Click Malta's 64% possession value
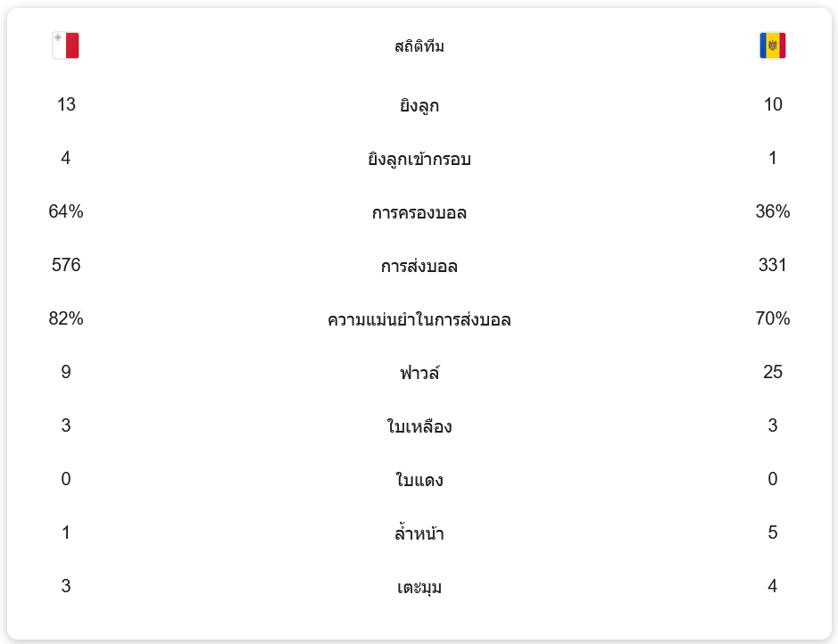Screen dimensions: 838x644 pos(66,211)
